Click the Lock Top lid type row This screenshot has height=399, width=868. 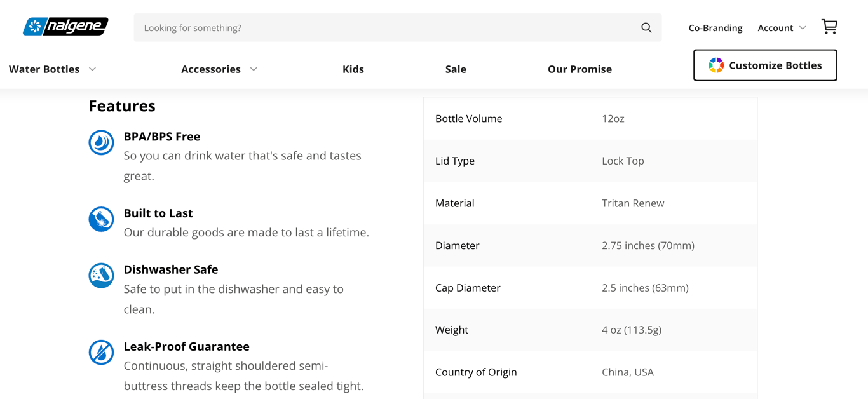coord(590,161)
